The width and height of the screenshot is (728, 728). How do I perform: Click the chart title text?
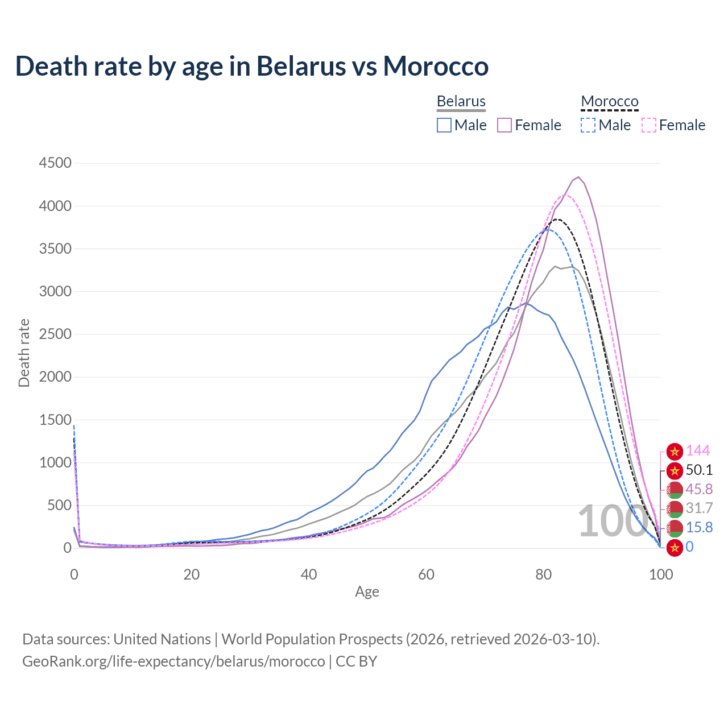pyautogui.click(x=252, y=66)
